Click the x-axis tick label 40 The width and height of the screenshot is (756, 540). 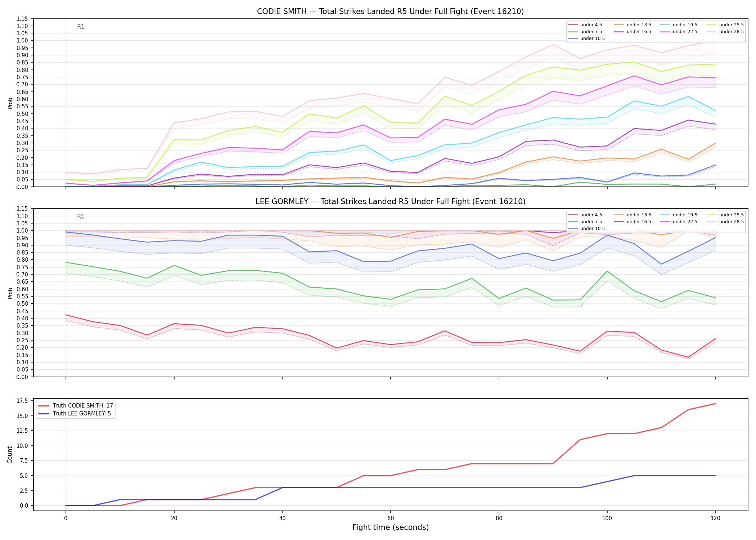[x=282, y=518]
